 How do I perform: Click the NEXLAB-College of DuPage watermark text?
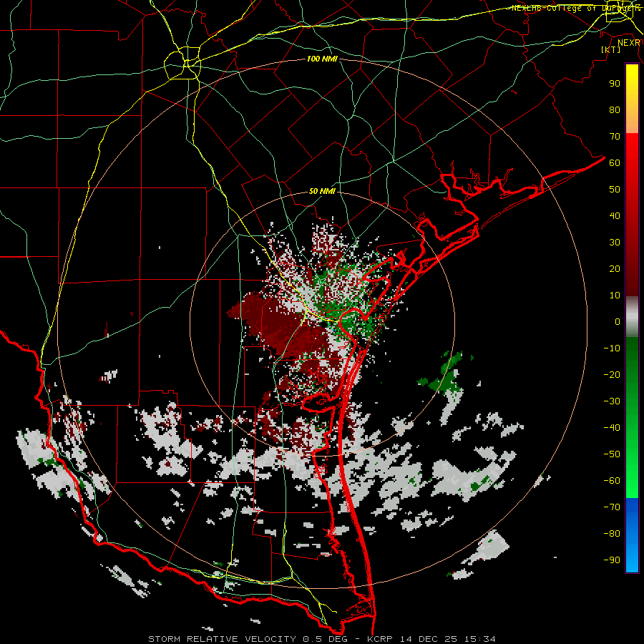pos(576,8)
